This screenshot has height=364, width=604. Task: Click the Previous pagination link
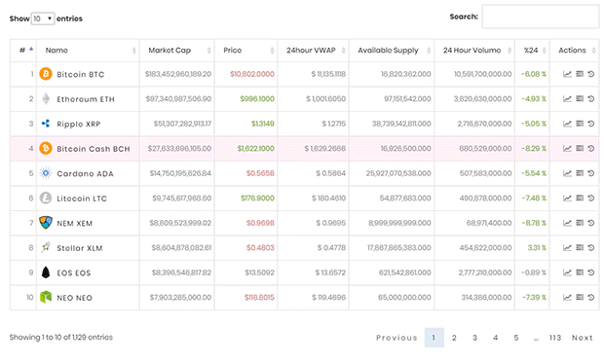396,338
